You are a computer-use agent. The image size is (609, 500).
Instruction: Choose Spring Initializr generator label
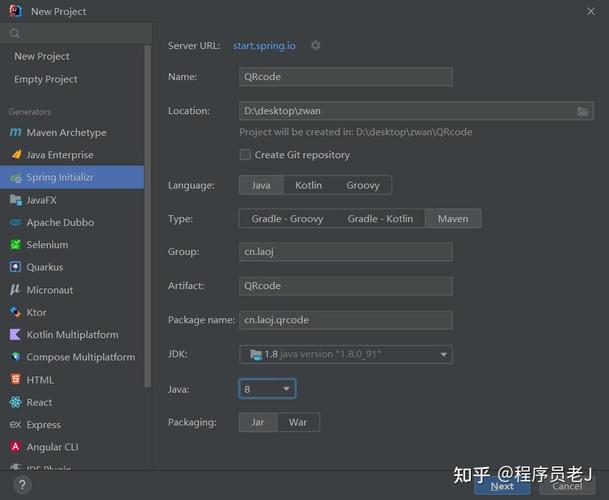(x=60, y=178)
